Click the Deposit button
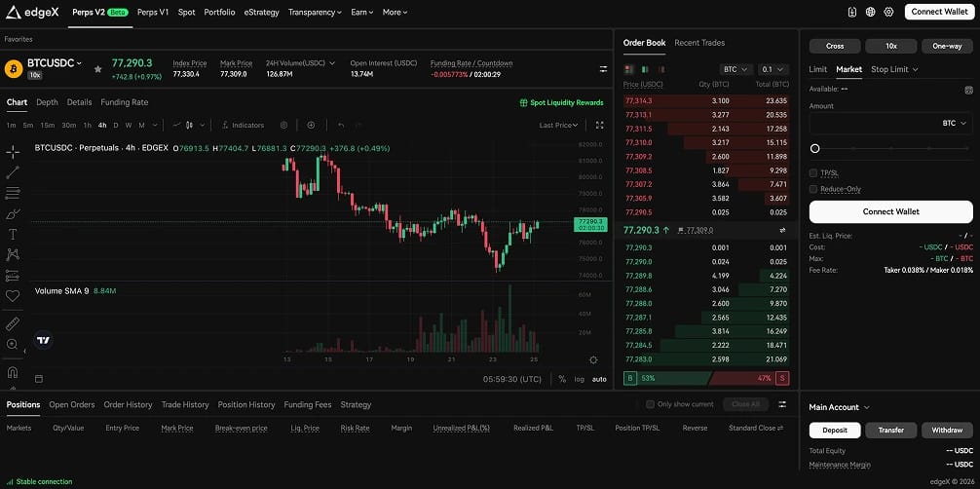Image resolution: width=980 pixels, height=489 pixels. click(x=835, y=431)
